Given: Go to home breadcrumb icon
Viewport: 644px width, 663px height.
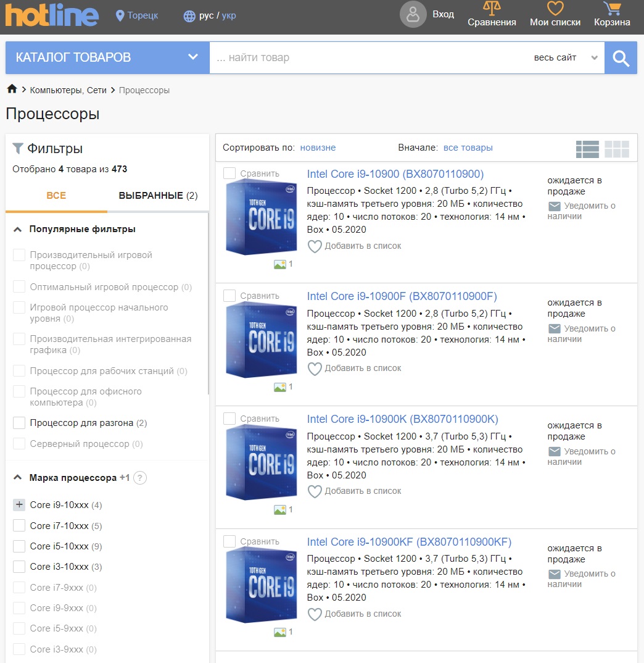Looking at the screenshot, I should point(12,89).
